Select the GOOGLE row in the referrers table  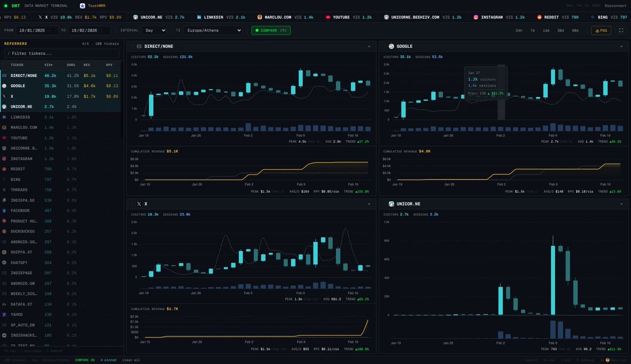60,86
